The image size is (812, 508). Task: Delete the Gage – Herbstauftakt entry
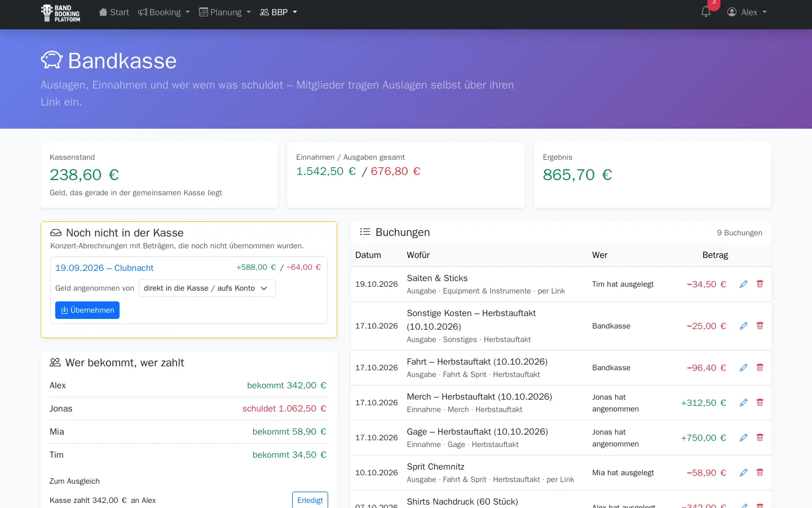760,437
